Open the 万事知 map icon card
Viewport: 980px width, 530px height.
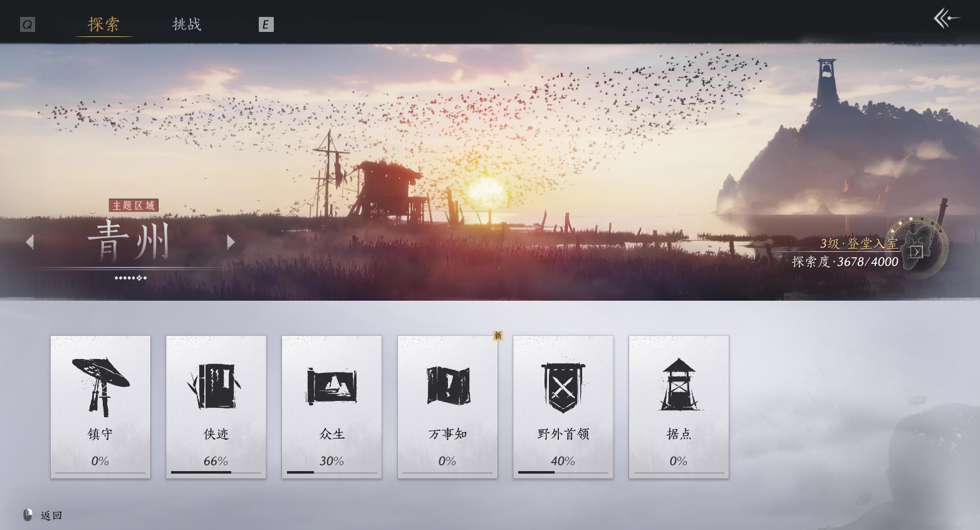coord(447,407)
